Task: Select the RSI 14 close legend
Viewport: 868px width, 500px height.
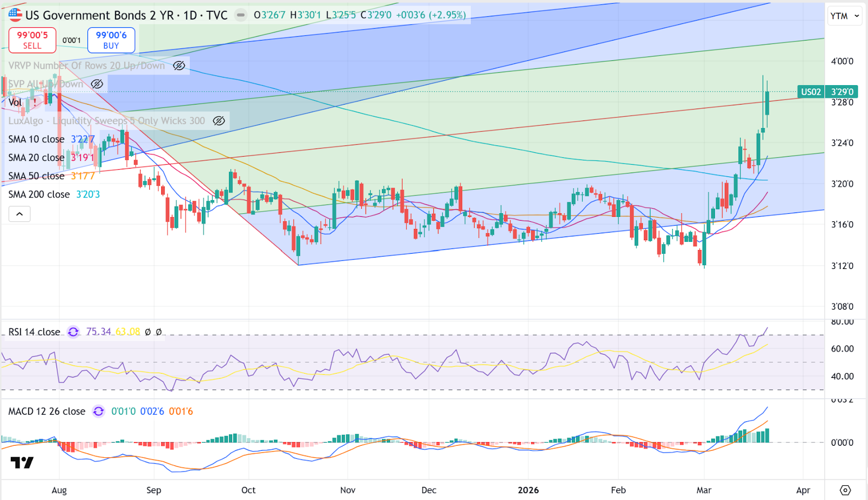Action: pos(34,332)
